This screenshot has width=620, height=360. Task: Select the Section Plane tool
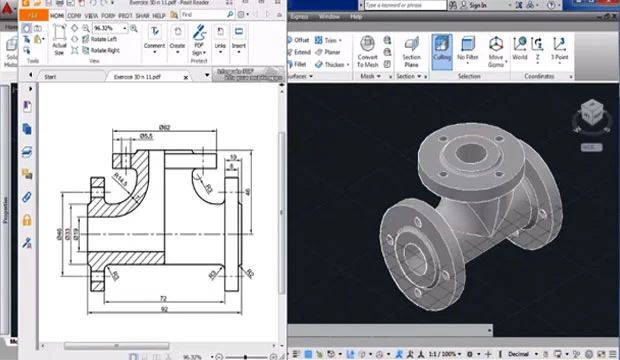tap(411, 52)
